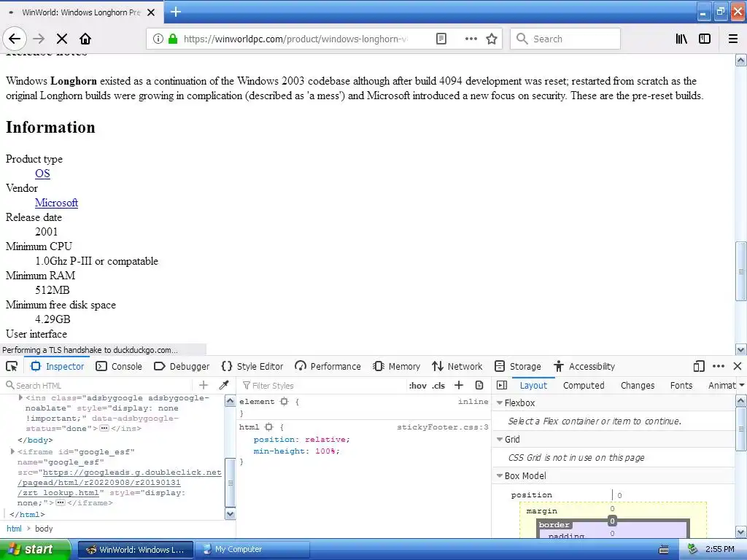This screenshot has height=560, width=747.
Task: Add a new CSS rule
Action: 459,385
